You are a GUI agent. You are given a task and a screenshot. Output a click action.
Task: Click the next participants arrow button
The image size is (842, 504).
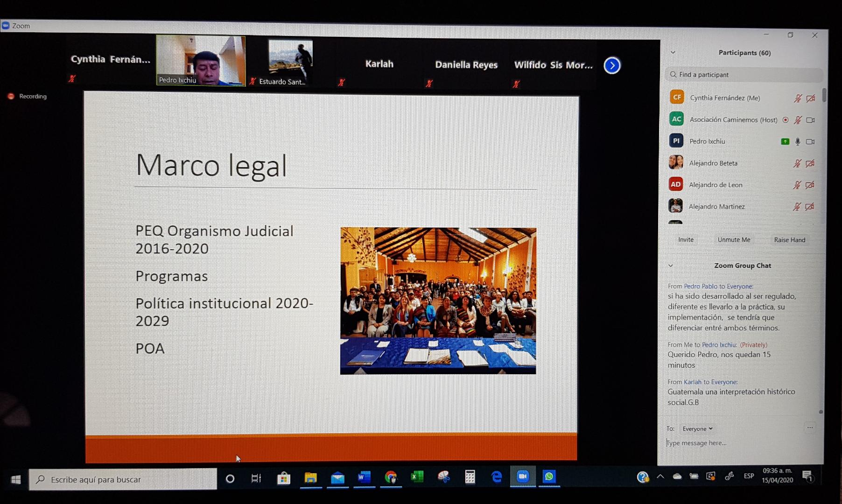(x=612, y=65)
